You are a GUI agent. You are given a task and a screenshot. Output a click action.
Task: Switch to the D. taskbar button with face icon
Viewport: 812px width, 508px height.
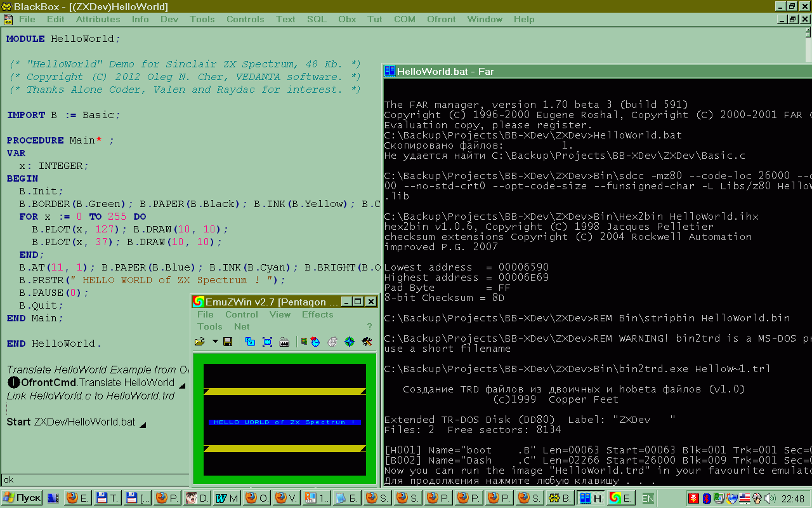(x=197, y=498)
